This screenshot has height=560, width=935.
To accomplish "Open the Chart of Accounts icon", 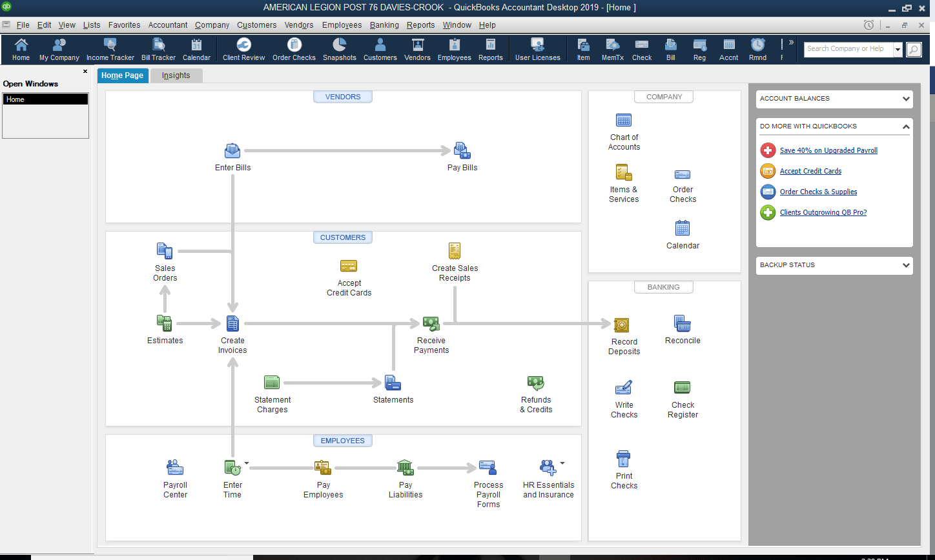I will pyautogui.click(x=624, y=120).
